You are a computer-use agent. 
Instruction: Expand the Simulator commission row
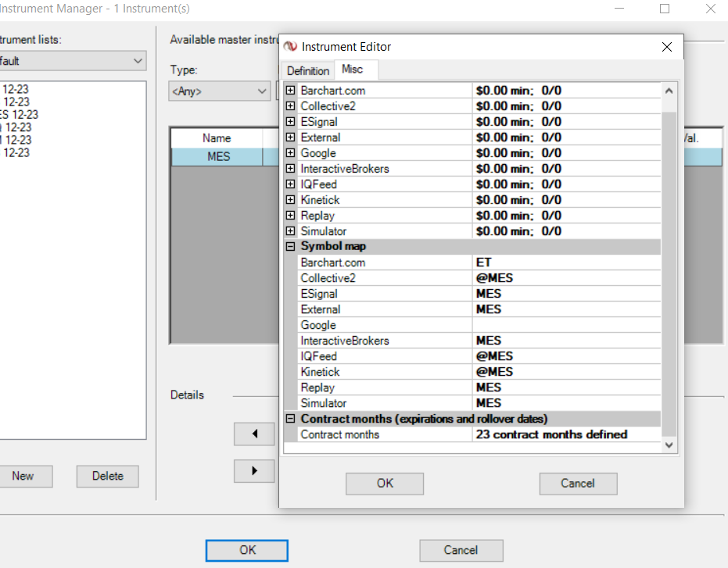point(290,230)
